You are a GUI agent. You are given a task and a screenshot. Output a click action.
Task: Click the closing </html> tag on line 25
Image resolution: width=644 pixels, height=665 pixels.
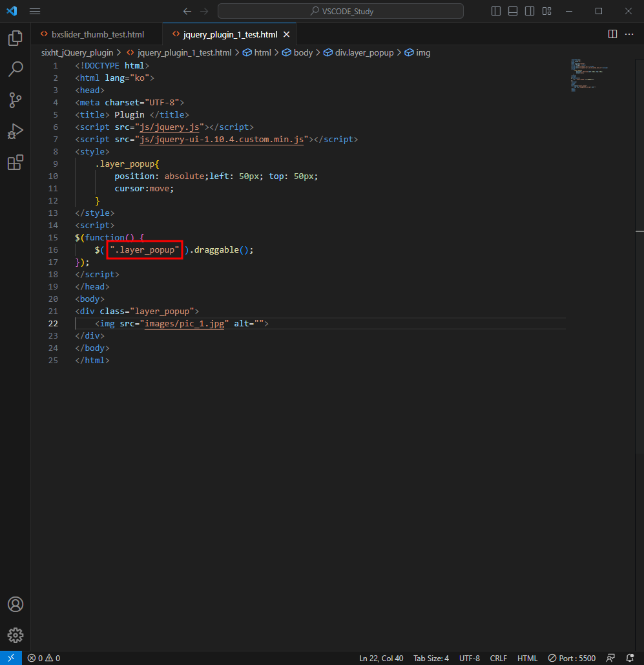tap(92, 360)
